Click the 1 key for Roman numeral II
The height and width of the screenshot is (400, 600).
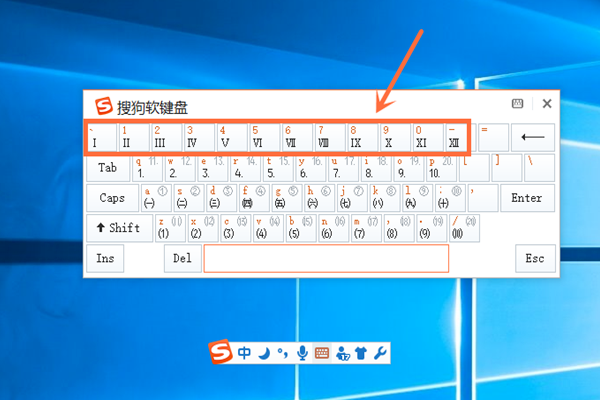pos(134,137)
